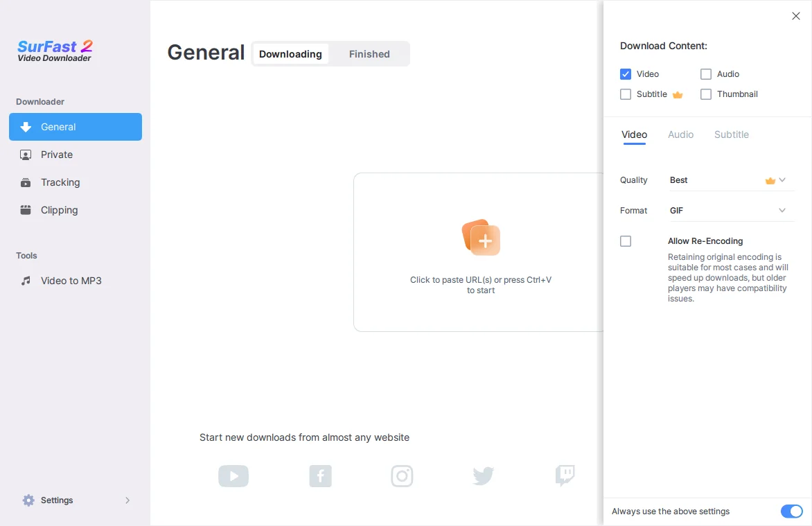Image resolution: width=812 pixels, height=526 pixels.
Task: Click the YouTube icon
Action: tap(233, 476)
